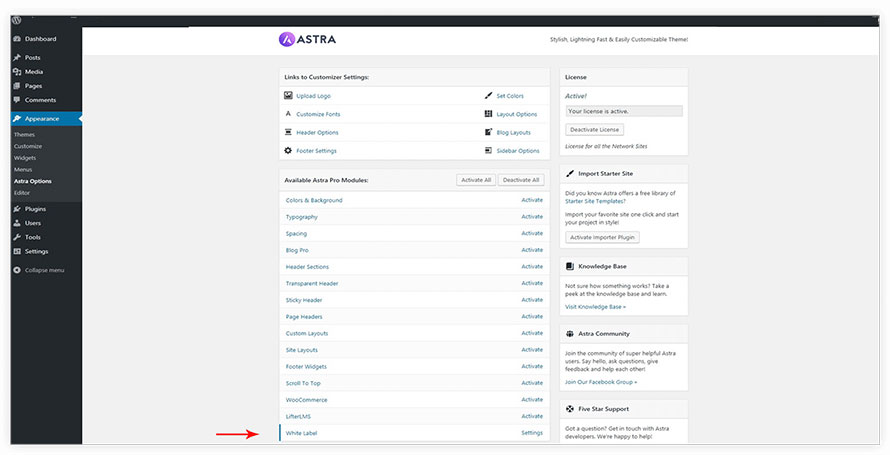
Task: Activate the Scroll To Top module
Action: coord(532,383)
